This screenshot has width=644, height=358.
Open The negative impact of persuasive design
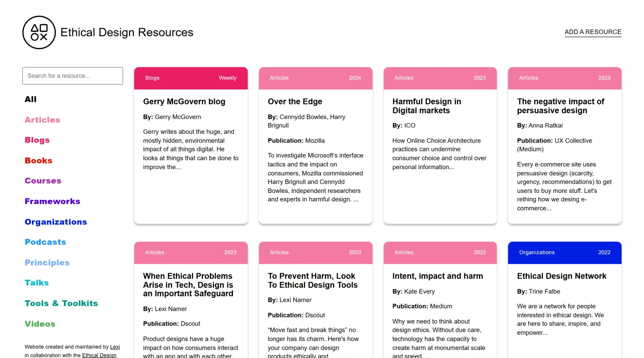coord(561,106)
